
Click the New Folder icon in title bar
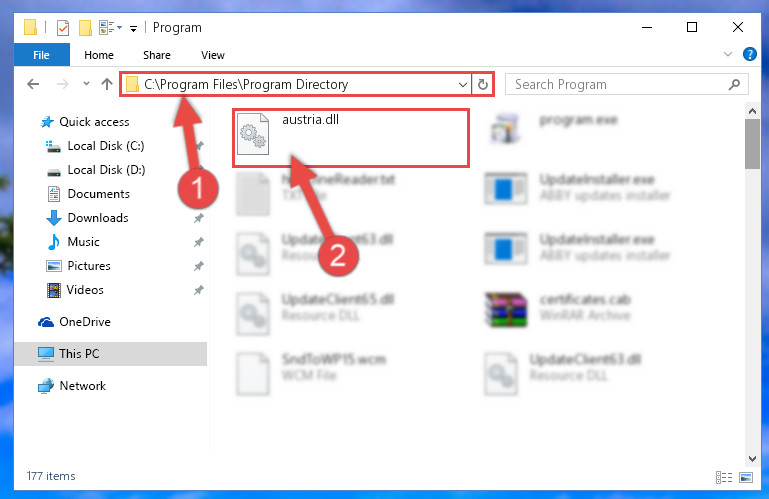85,28
